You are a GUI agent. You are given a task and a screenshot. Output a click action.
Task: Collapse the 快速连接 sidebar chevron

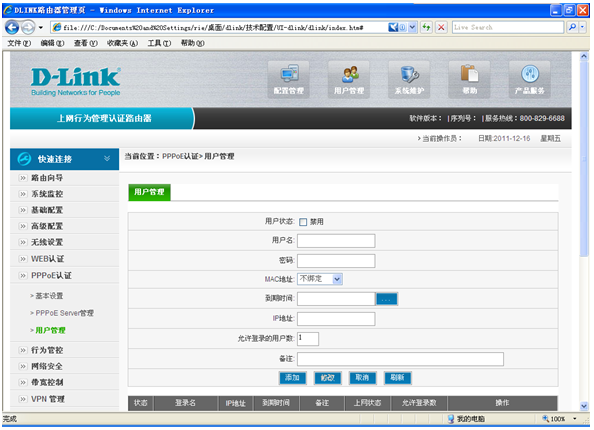point(107,158)
